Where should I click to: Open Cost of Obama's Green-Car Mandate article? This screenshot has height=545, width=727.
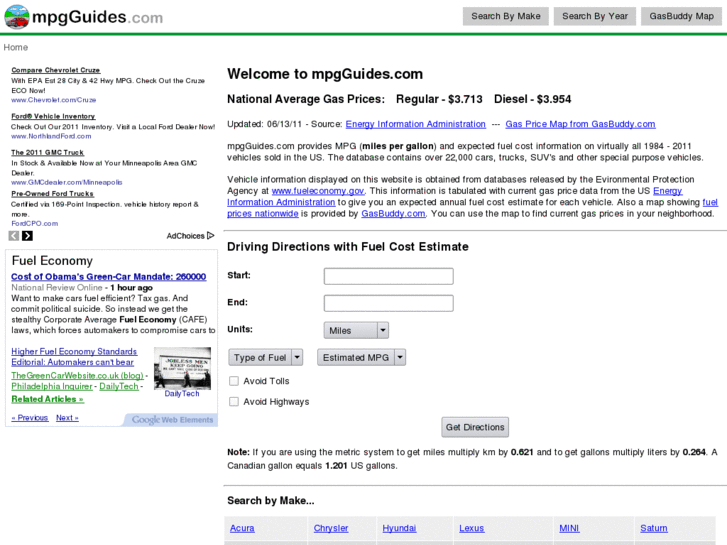pos(108,276)
